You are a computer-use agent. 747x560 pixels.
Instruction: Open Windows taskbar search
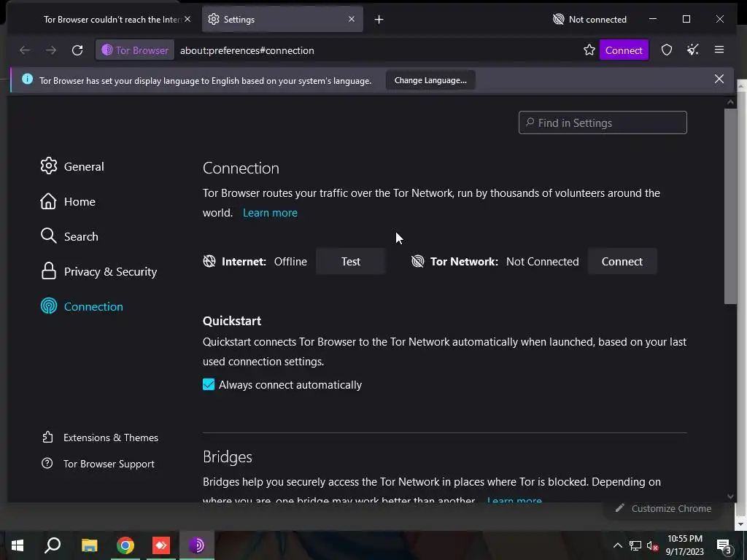tap(53, 545)
